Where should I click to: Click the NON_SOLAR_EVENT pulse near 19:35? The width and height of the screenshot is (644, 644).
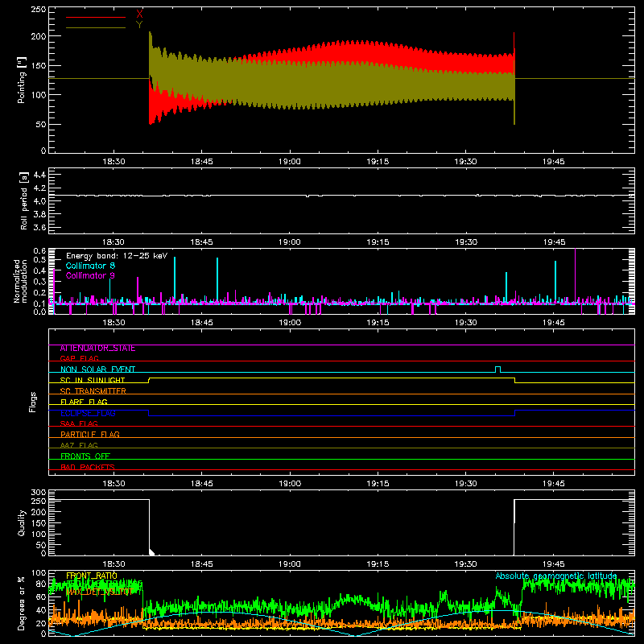click(x=497, y=369)
